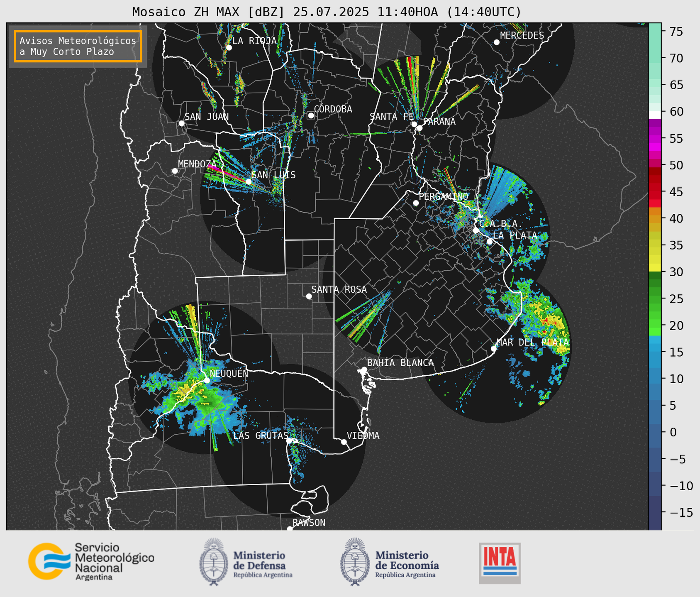700x597 pixels.
Task: Click the Ministerio de Economía emblem
Action: pyautogui.click(x=355, y=562)
